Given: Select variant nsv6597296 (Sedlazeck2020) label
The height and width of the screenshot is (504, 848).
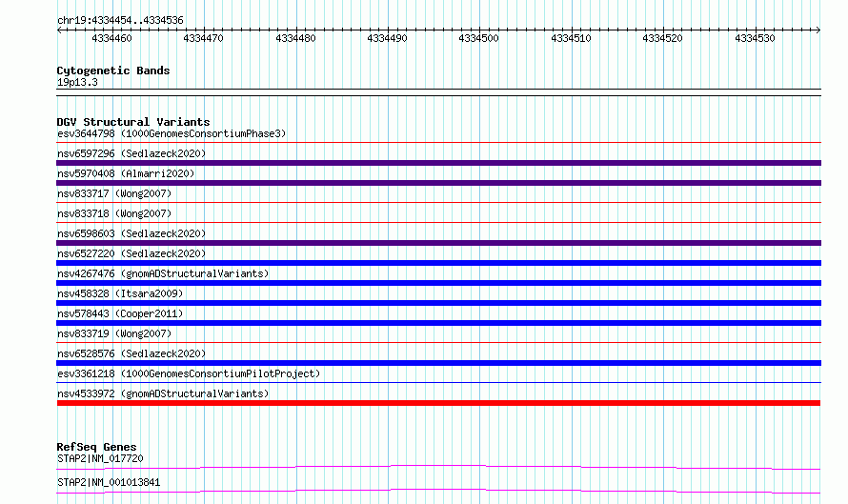Looking at the screenshot, I should pyautogui.click(x=131, y=153).
